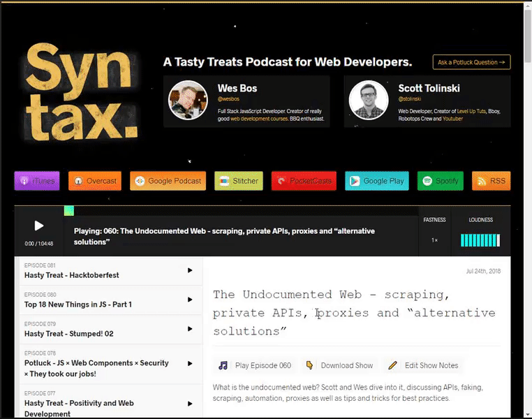Click the RSS feed icon

coord(482,181)
